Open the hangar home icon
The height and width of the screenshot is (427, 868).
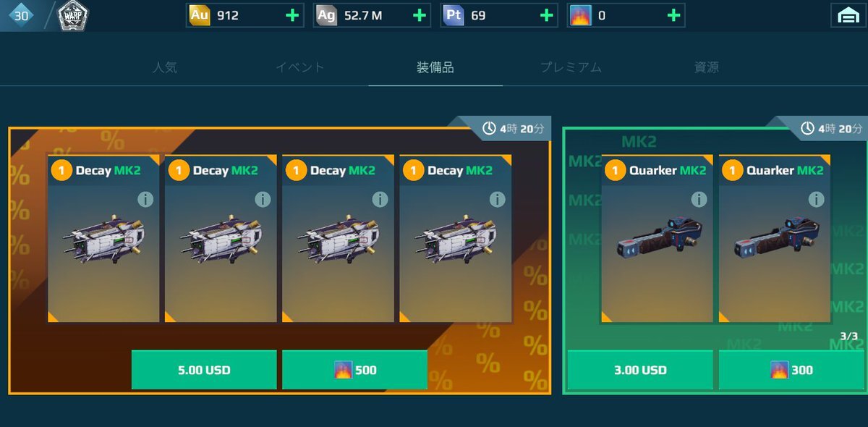(848, 15)
